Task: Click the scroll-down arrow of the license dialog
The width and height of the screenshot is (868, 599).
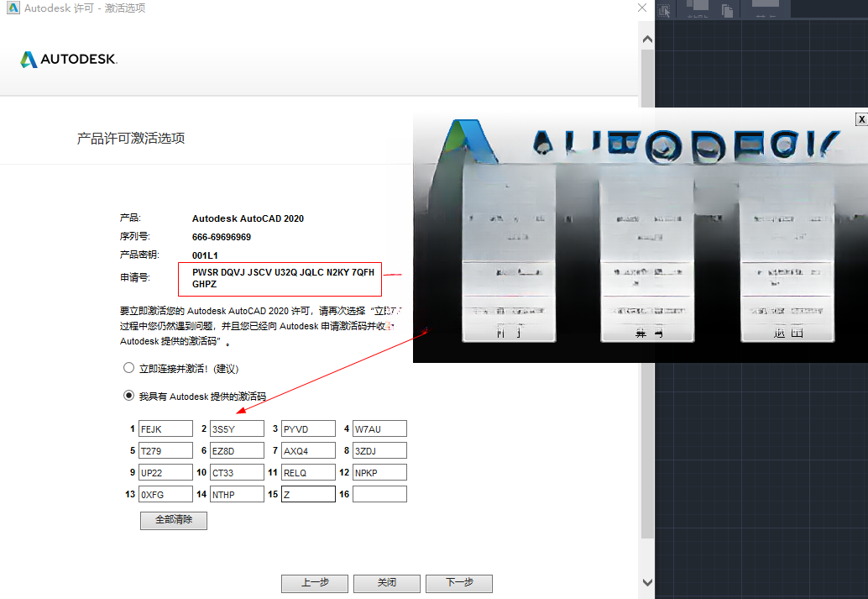Action: point(647,582)
